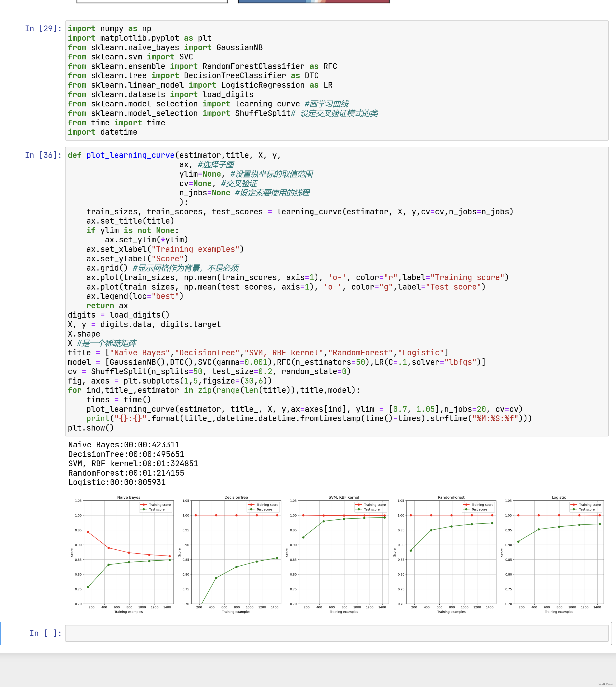Click the Naive Bayes plot legend
The width and height of the screenshot is (616, 687).
156,507
